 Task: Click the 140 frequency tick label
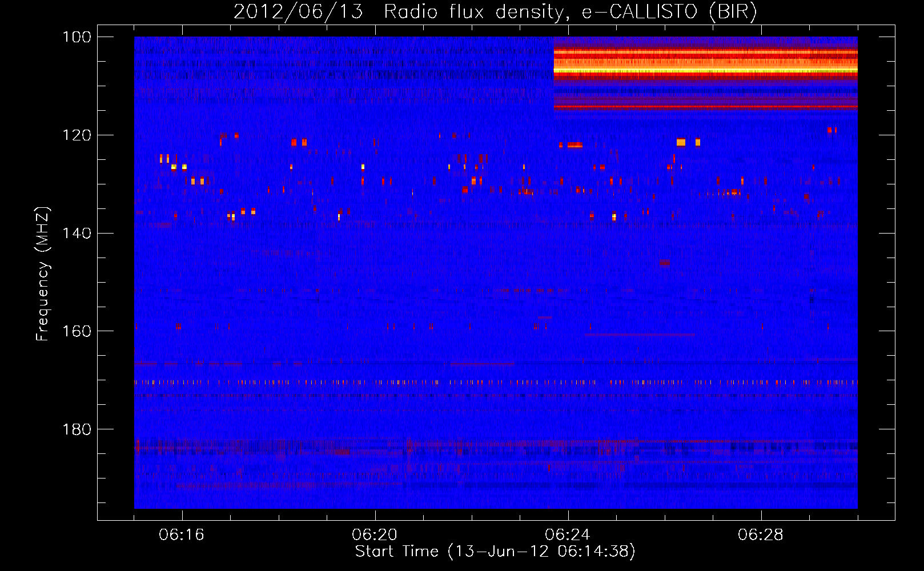77,233
